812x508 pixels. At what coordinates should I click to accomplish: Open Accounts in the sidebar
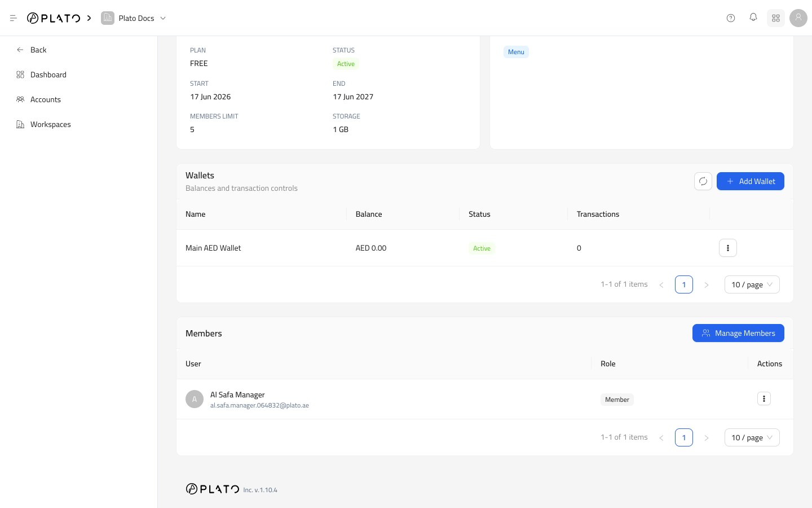[x=79, y=99]
